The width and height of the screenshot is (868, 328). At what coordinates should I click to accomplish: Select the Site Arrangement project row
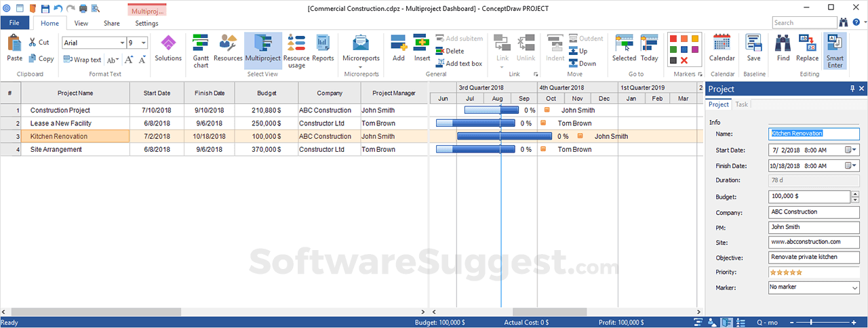click(x=214, y=149)
